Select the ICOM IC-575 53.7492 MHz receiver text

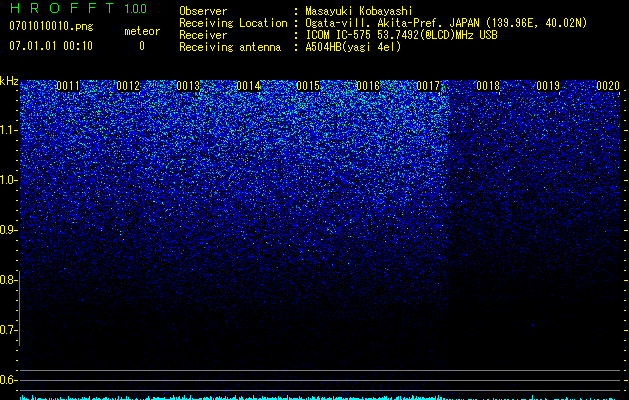click(401, 35)
